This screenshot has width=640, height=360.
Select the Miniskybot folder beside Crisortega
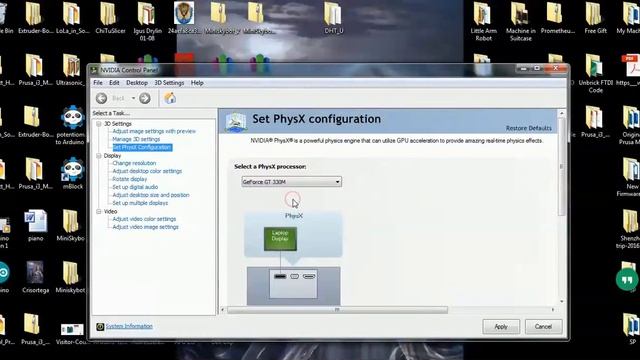pos(70,277)
